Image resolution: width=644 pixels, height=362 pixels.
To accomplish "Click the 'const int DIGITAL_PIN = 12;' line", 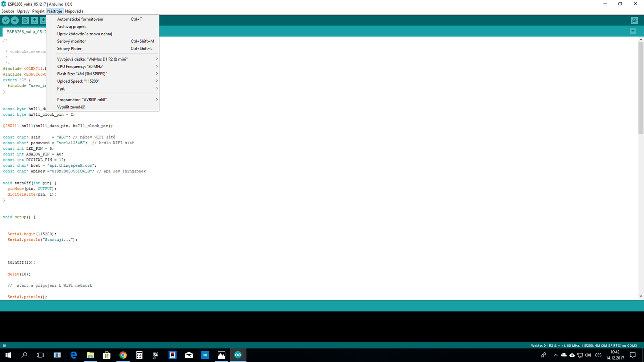I will click(x=34, y=160).
